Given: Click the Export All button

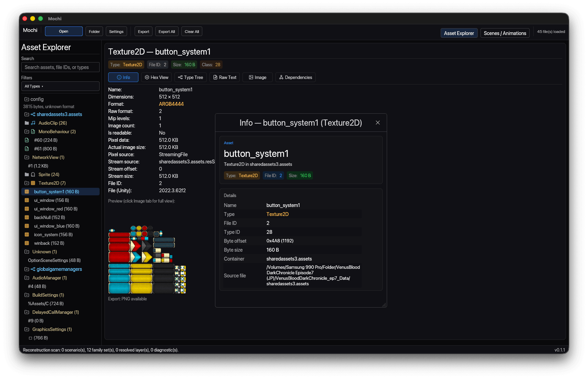Looking at the screenshot, I should click(x=167, y=31).
